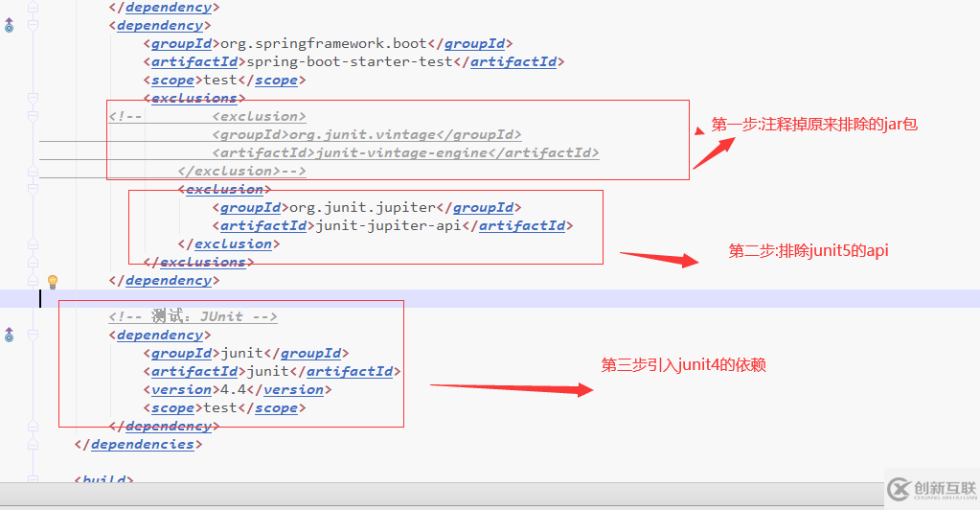The height and width of the screenshot is (510, 980).
Task: Collapse the fold marker at the commented-out exclusion start
Action: click(34, 116)
